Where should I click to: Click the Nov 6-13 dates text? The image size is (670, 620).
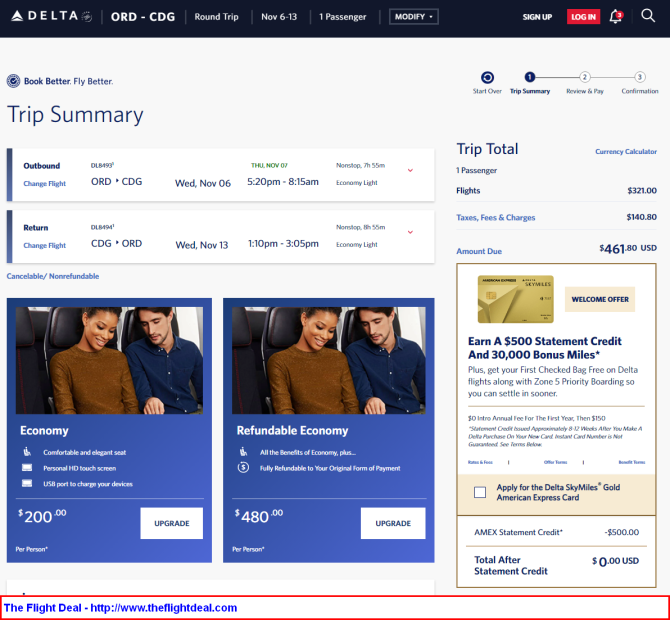click(x=279, y=17)
